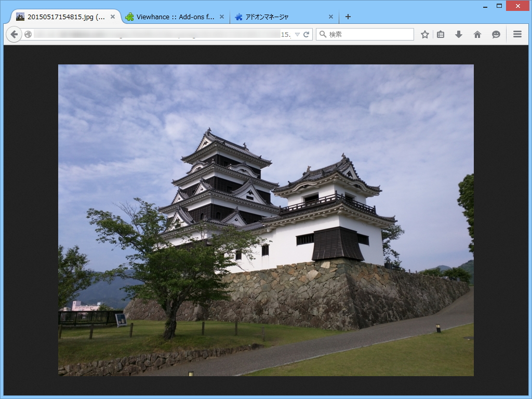532x399 pixels.
Task: Switch to the Viewhance add-ons tab
Action: pos(171,17)
